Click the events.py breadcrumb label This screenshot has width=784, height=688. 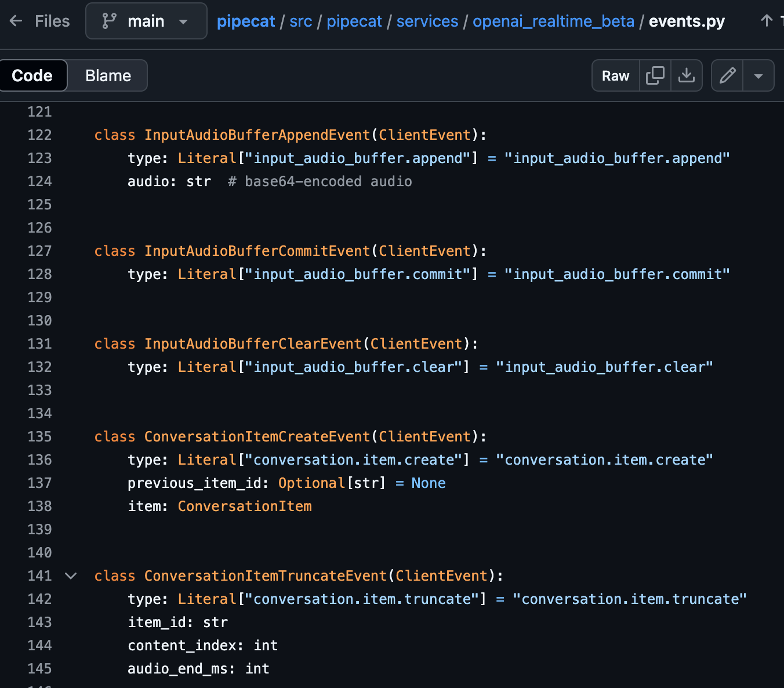pos(687,21)
